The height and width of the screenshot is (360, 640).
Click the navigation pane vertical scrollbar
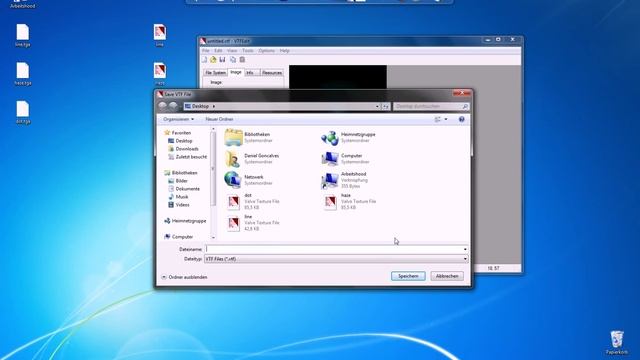[213, 168]
